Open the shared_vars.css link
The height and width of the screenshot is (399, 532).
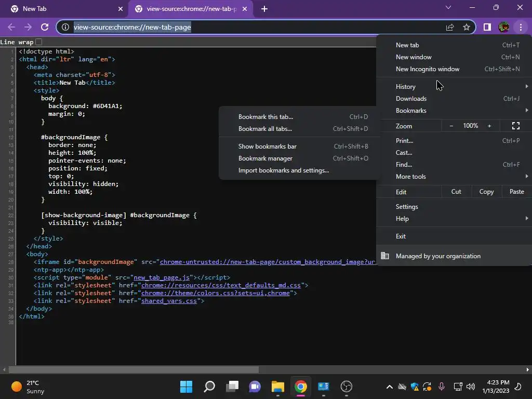click(169, 301)
